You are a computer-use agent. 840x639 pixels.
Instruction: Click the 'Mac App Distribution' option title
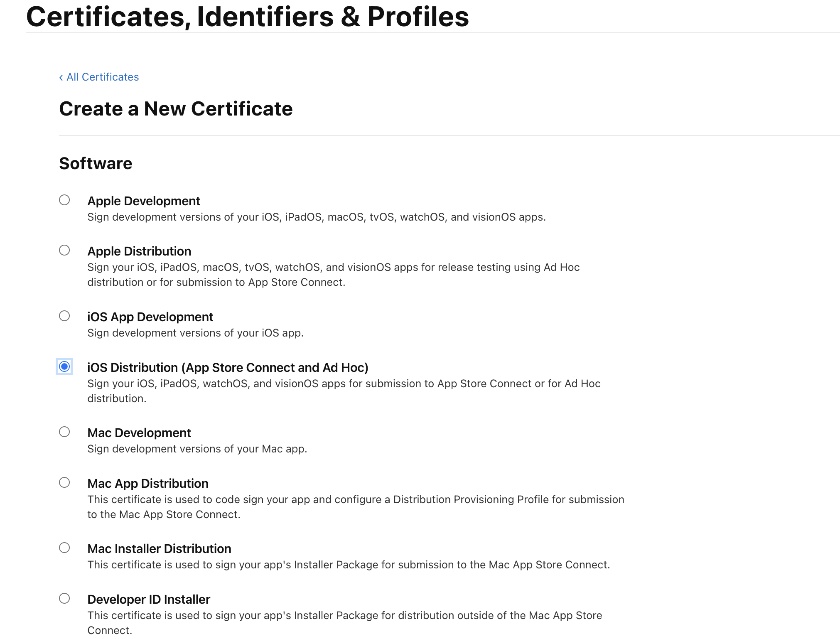coord(148,484)
